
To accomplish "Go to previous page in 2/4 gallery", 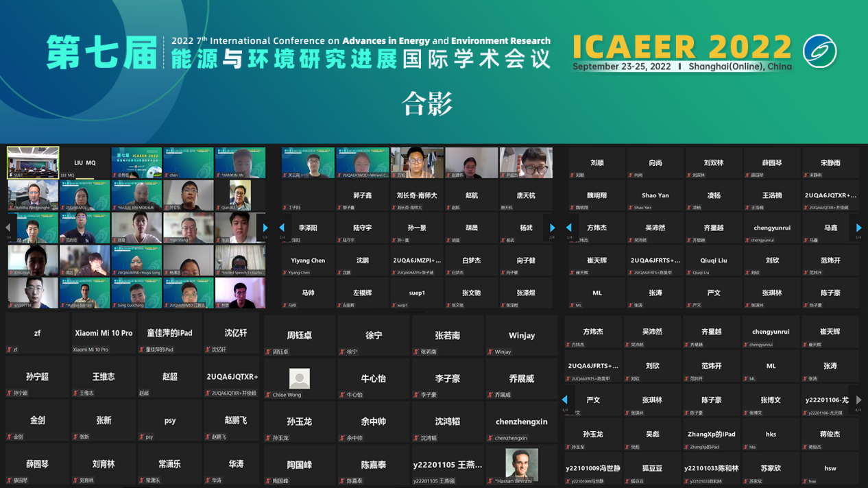I will pyautogui.click(x=282, y=228).
